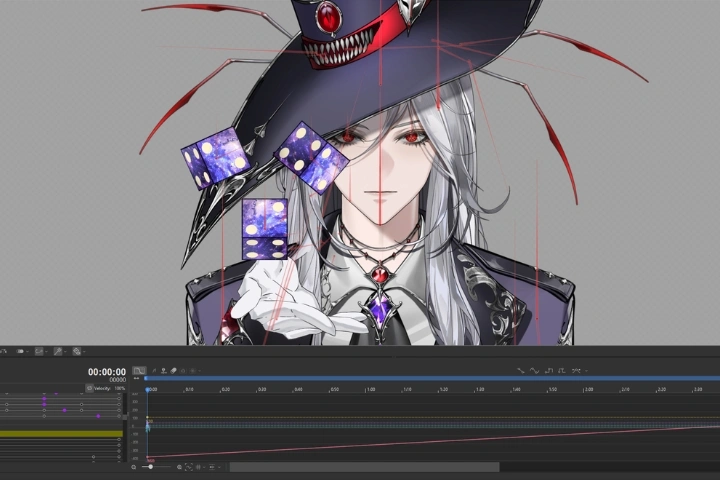This screenshot has height=480, width=720.
Task: Open dropdown next to last top-left toolbar icon
Action: pyautogui.click(x=84, y=352)
